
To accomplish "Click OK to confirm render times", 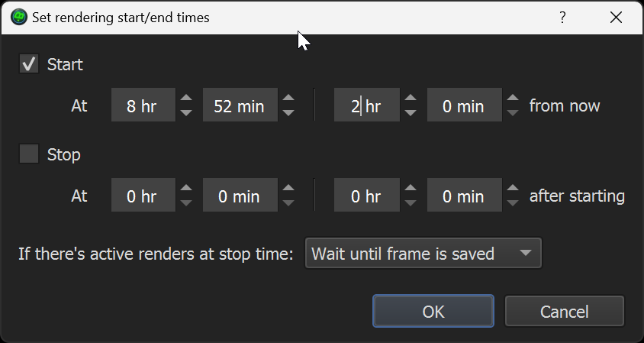I will click(433, 312).
